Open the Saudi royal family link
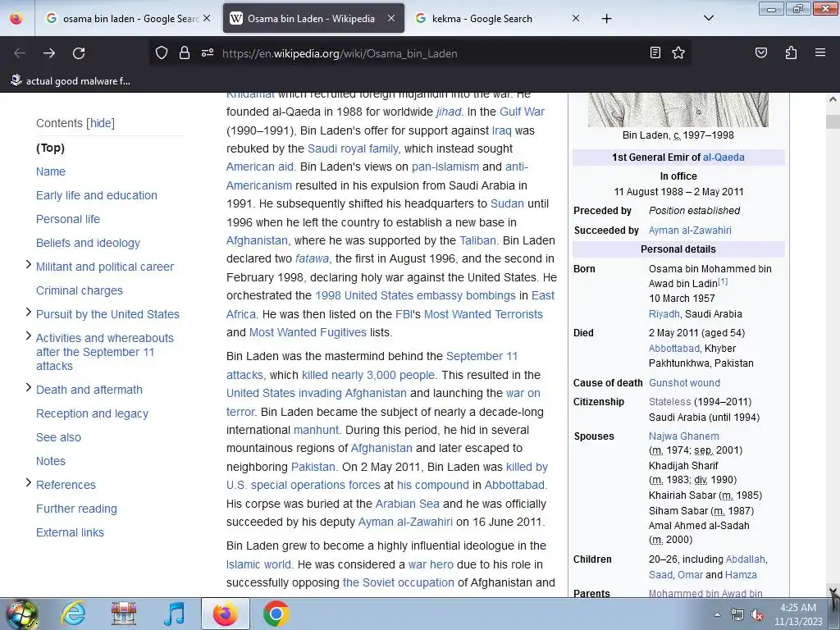This screenshot has width=840, height=630. 354,148
